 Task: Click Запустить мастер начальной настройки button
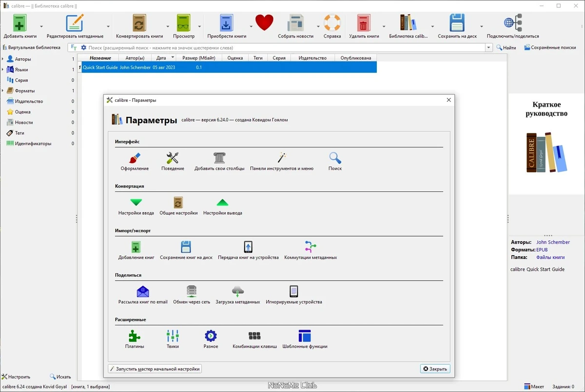tap(155, 369)
